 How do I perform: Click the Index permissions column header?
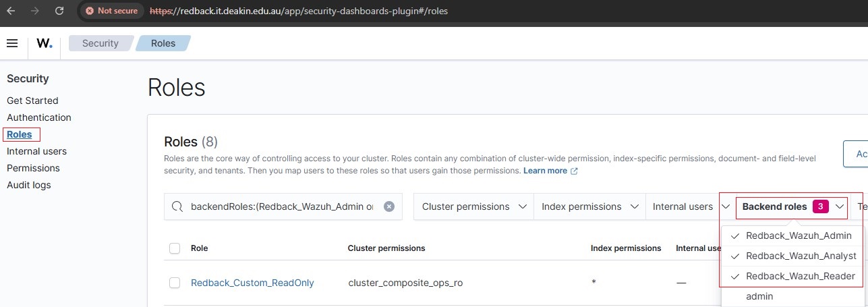click(626, 248)
